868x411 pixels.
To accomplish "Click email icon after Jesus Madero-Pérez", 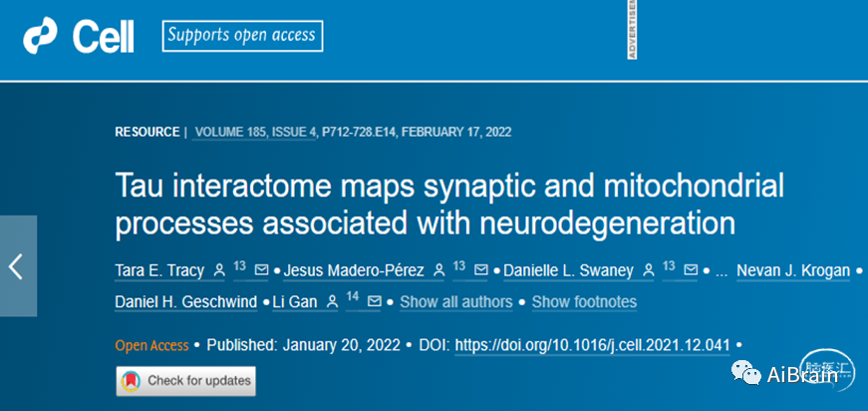I will pos(482,270).
